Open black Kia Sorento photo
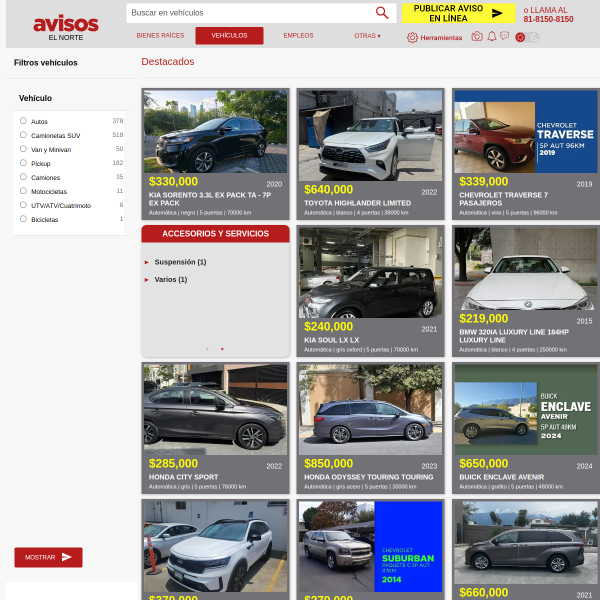 click(215, 131)
